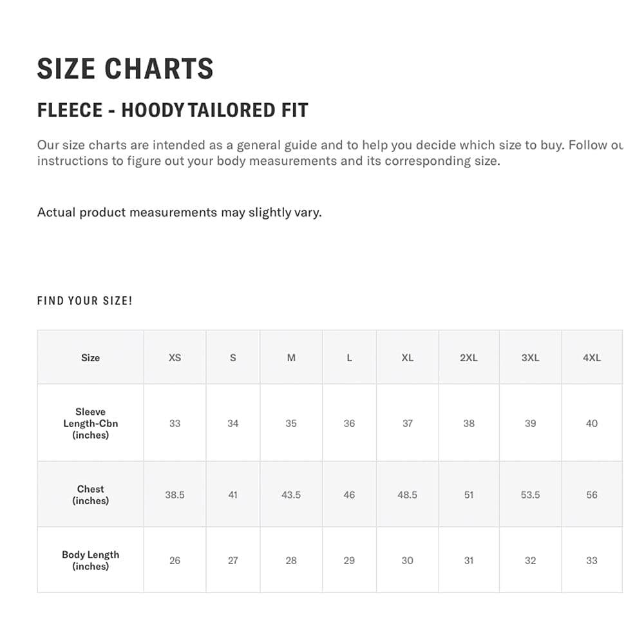Select the 2XL column header
Screen dimensions: 644x644
click(x=469, y=357)
